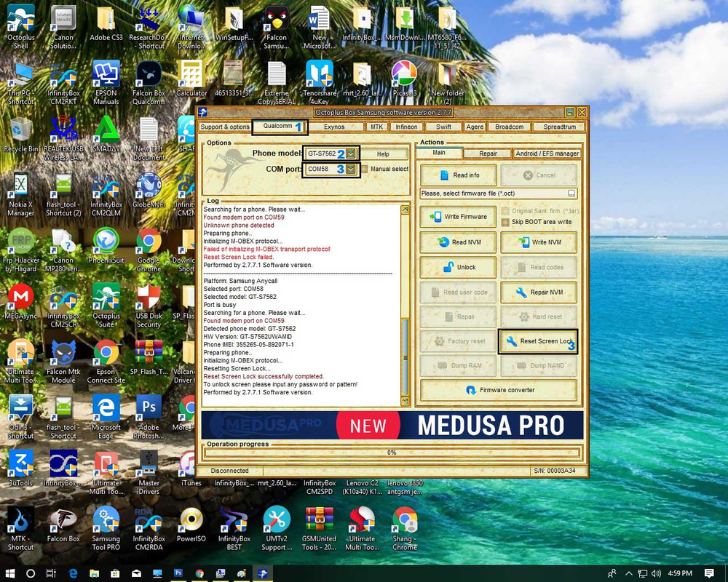
Task: Open GSMUnited Tools archive icon
Action: (x=319, y=528)
